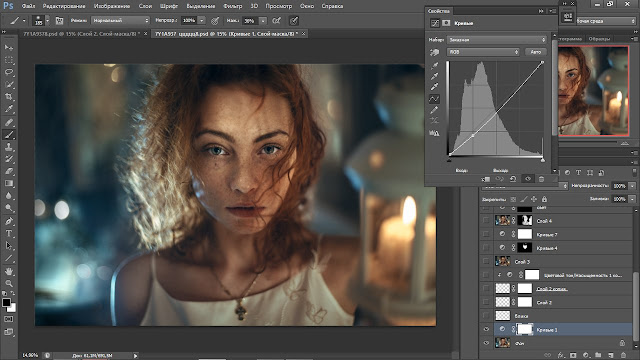The image size is (640, 360).
Task: Toggle Curves layer visibility in Properties panel
Action: 528,179
